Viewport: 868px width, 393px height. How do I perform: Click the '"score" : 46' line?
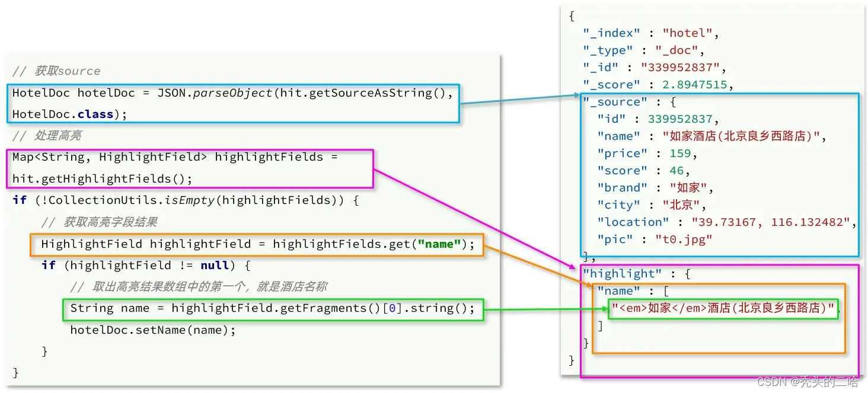tap(644, 171)
